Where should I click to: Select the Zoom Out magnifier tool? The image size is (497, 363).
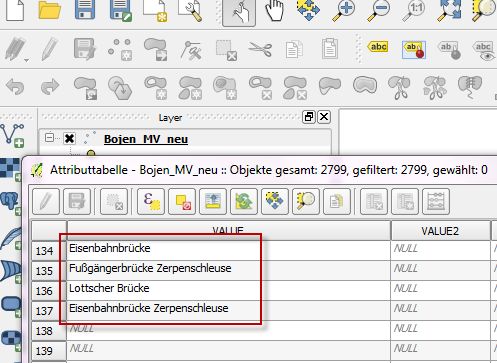coord(379,11)
